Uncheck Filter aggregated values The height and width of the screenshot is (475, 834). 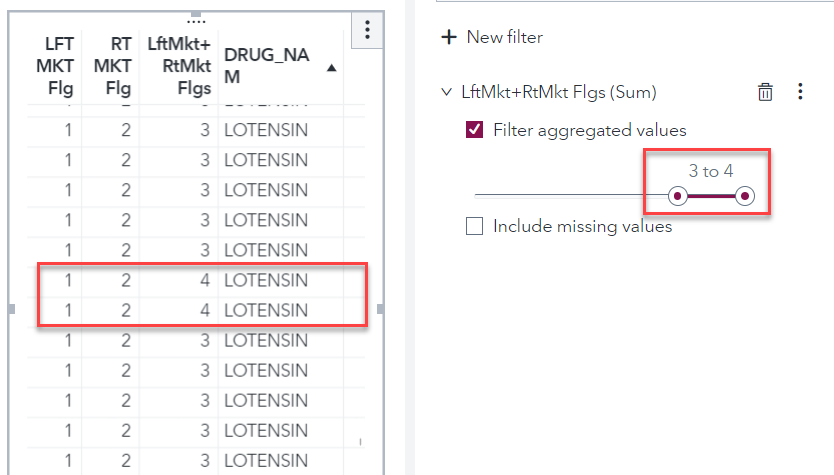point(475,130)
